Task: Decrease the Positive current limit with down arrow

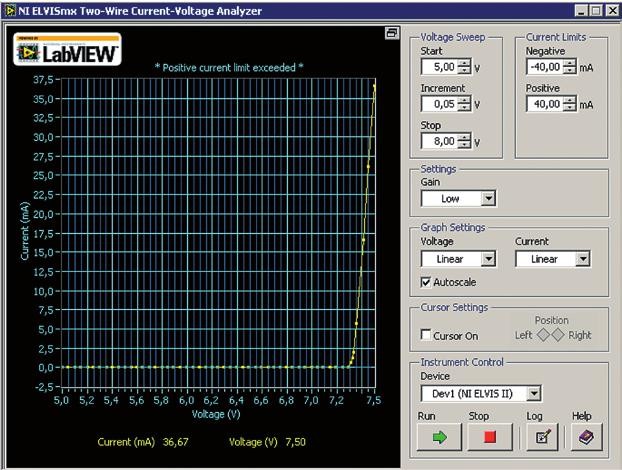Action: click(x=570, y=107)
